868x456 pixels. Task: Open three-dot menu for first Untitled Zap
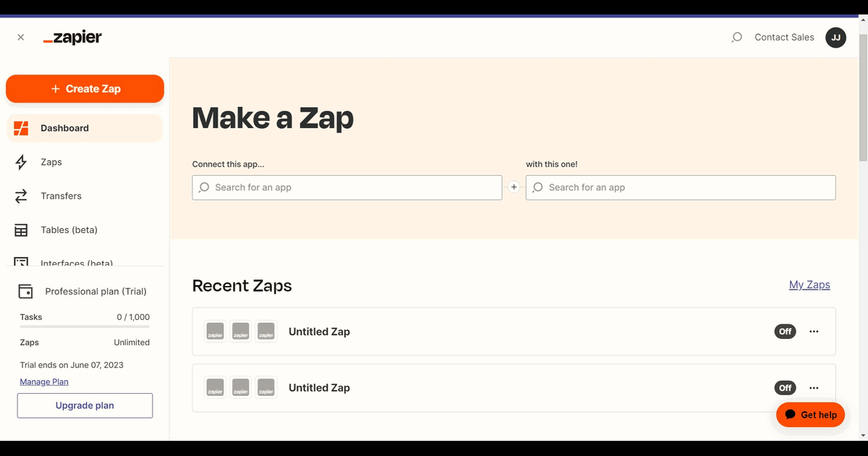pyautogui.click(x=814, y=332)
